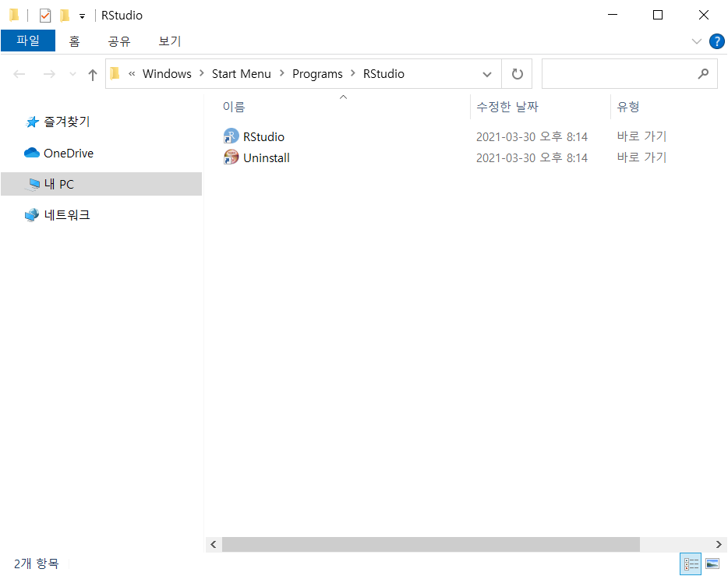Switch to the 보기 ribbon tab

[x=169, y=41]
